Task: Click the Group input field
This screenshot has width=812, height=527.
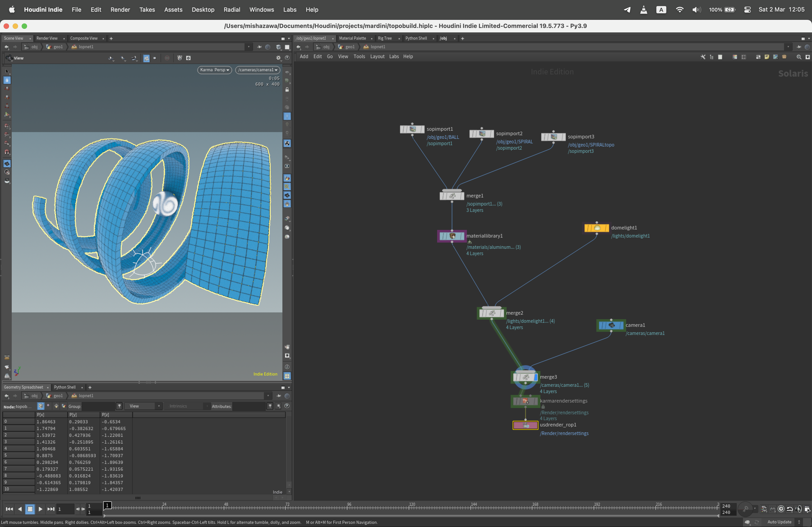Action: 98,406
